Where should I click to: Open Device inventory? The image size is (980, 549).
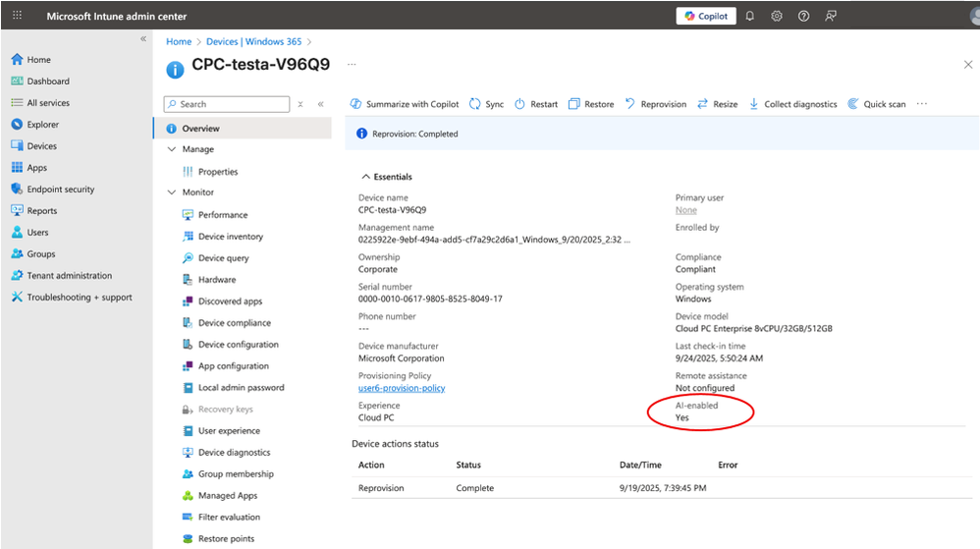tap(223, 237)
